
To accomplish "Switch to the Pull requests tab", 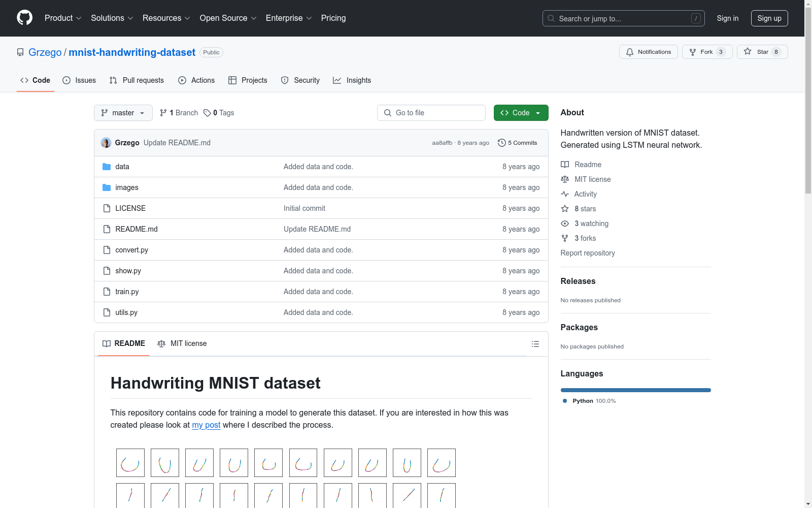I will click(x=137, y=80).
